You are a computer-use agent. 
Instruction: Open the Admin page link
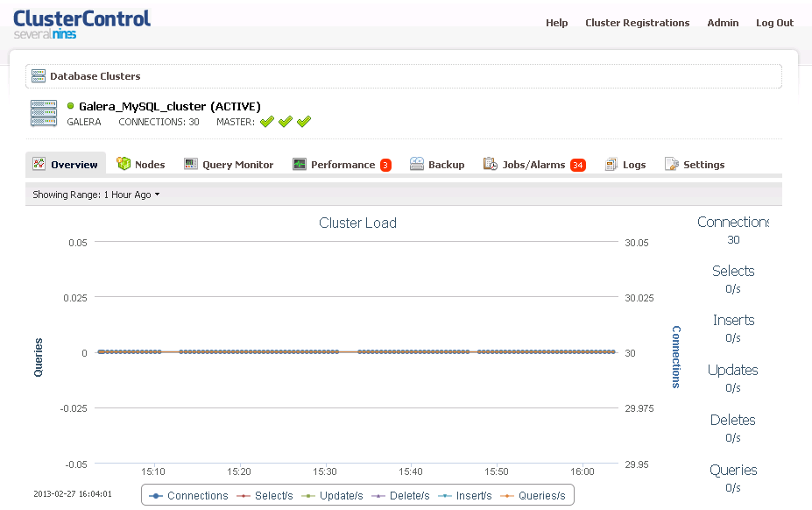723,23
